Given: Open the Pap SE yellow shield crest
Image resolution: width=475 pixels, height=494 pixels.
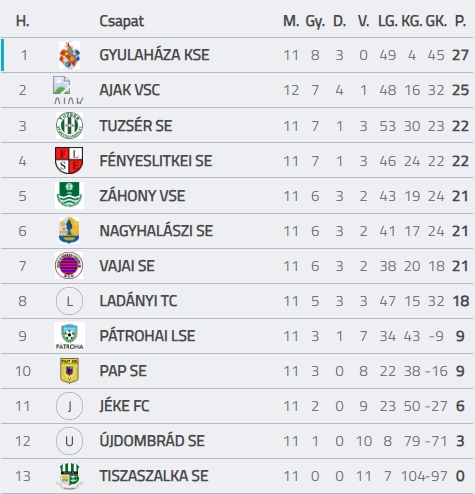Looking at the screenshot, I should pos(69,371).
